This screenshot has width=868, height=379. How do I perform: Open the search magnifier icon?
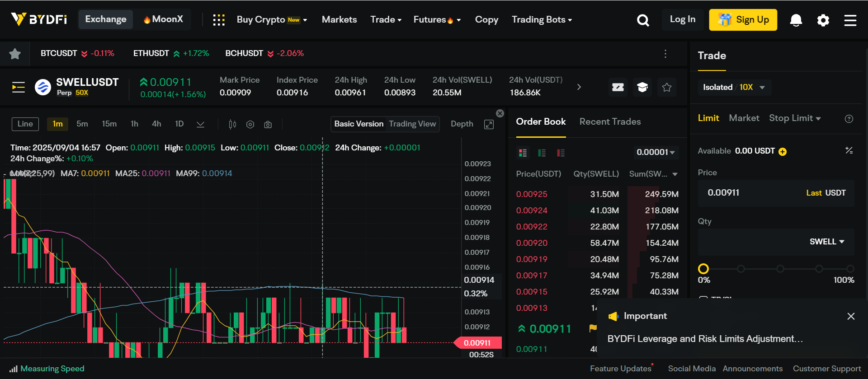(x=643, y=20)
